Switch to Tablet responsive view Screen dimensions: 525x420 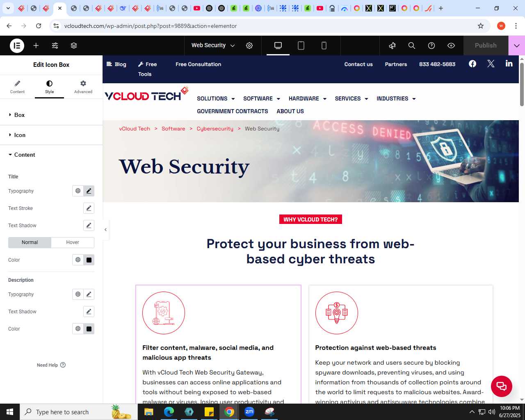301,46
